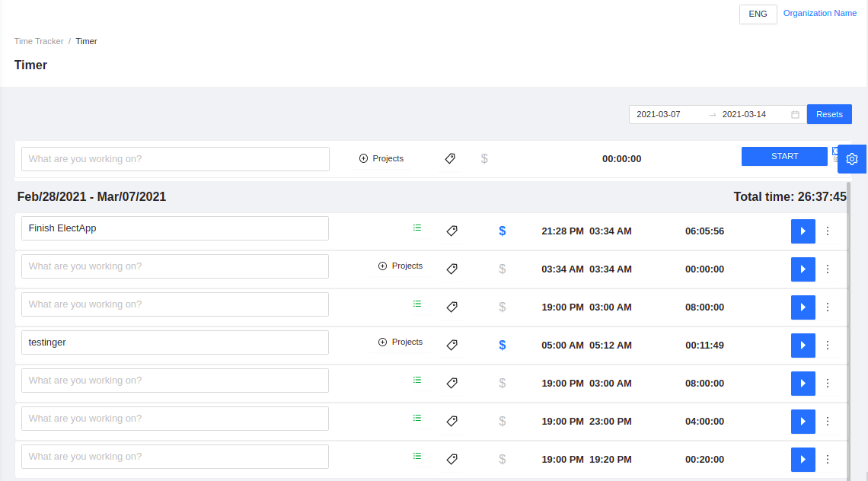
Task: Click end time 23:00 PM
Action: (610, 422)
